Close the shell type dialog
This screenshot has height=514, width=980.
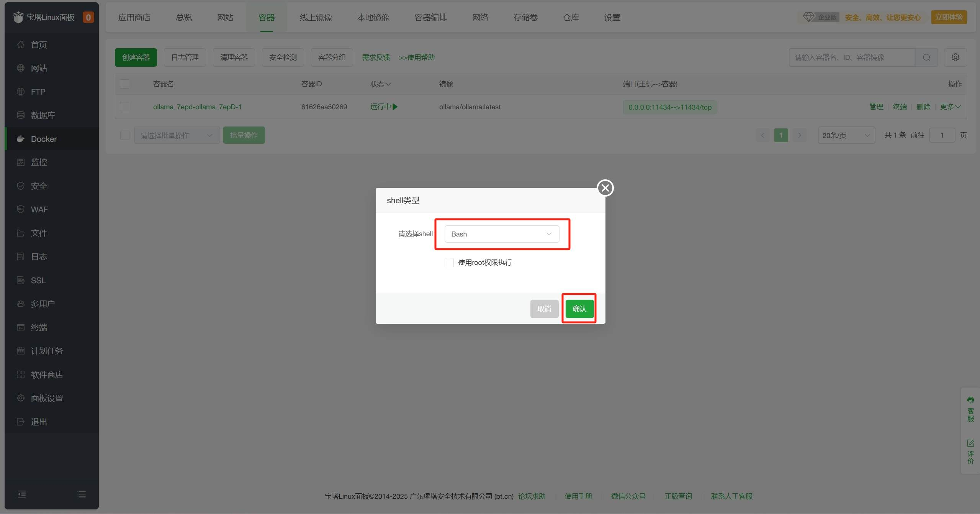pyautogui.click(x=605, y=188)
